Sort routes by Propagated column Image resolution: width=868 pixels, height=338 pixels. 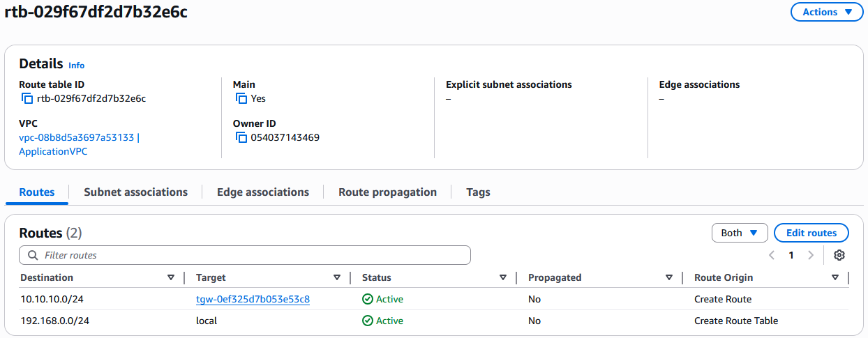pyautogui.click(x=669, y=277)
